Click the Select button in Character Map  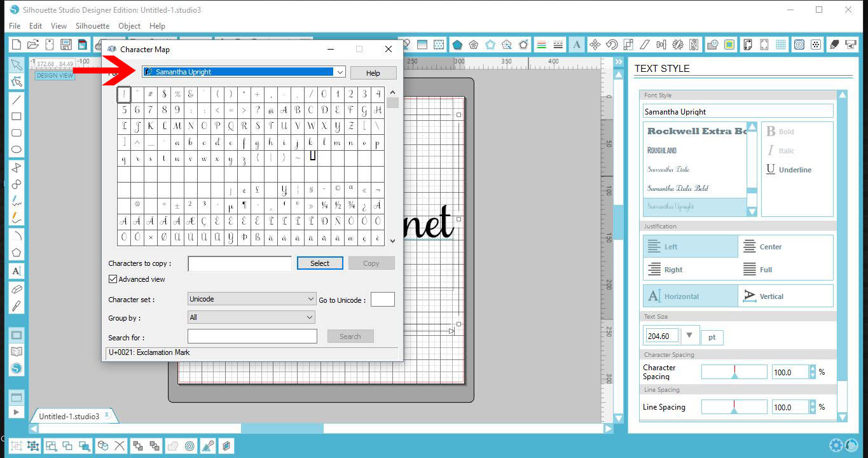coord(320,263)
